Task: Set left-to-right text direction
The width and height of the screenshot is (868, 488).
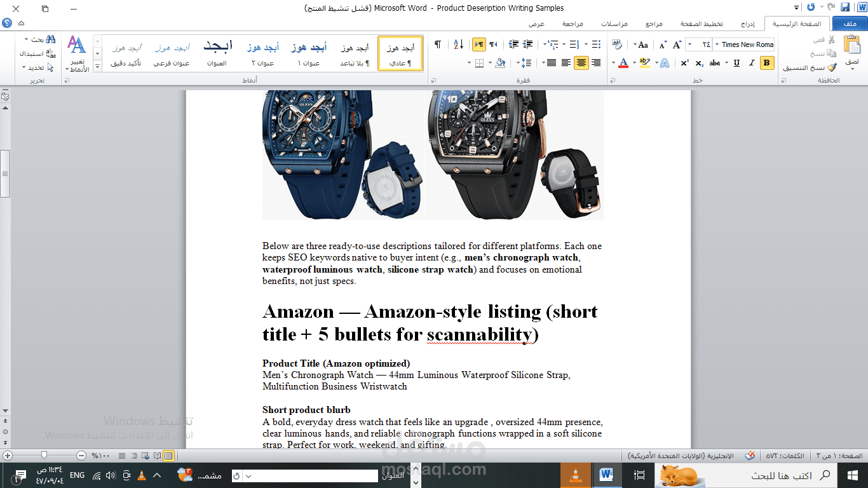Action: pos(479,44)
